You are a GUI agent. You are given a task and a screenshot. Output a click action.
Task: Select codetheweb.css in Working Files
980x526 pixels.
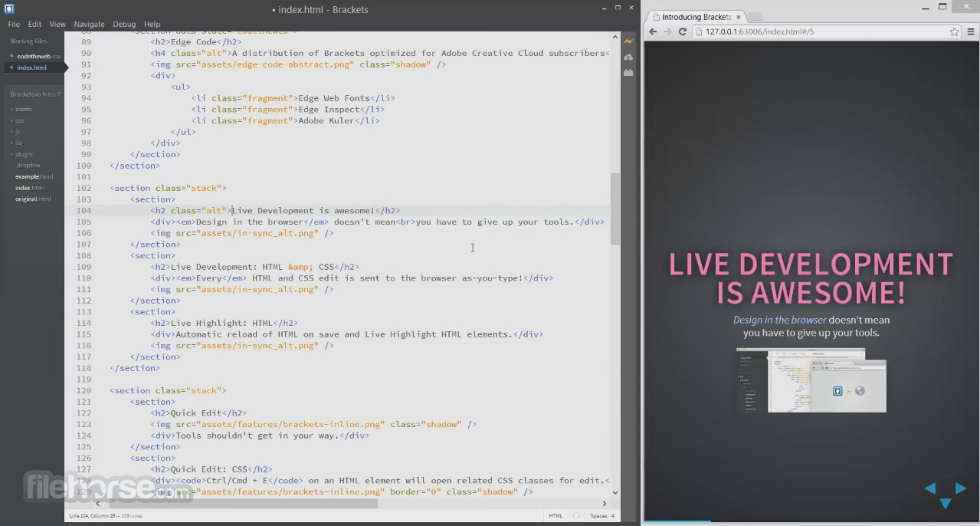(x=38, y=56)
